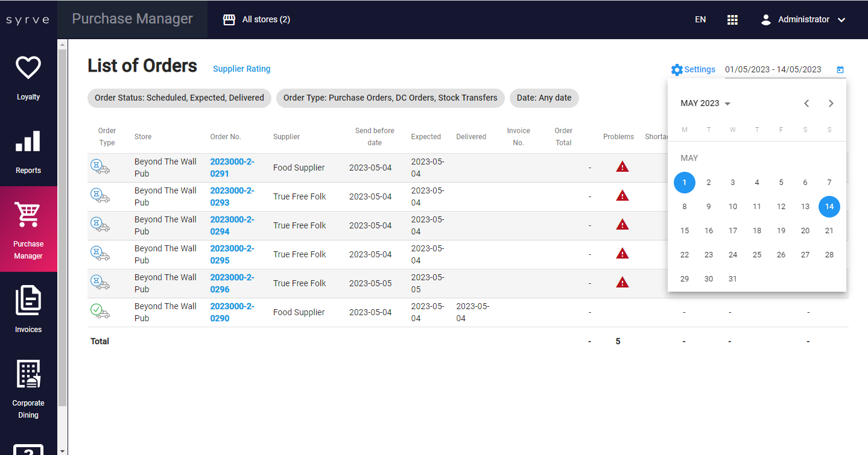Click the apps grid icon

[732, 20]
